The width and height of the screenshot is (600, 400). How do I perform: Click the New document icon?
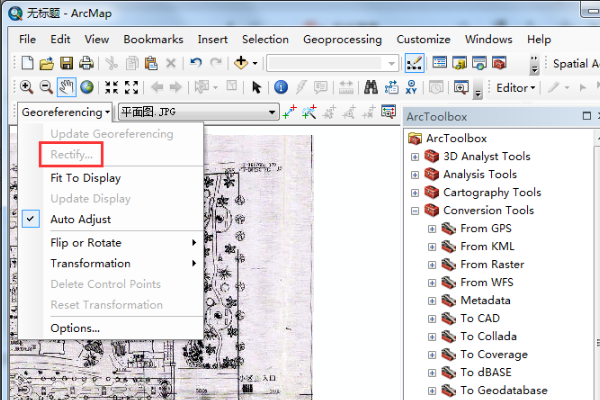[27, 63]
